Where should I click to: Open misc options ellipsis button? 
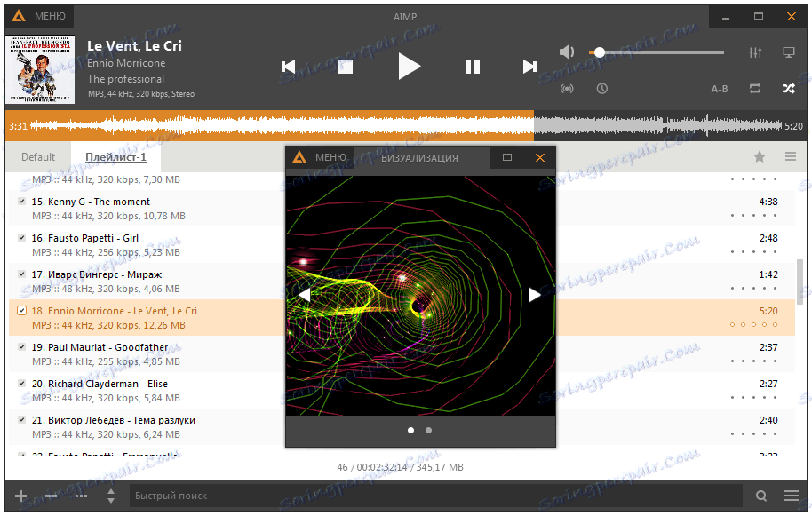[x=81, y=496]
